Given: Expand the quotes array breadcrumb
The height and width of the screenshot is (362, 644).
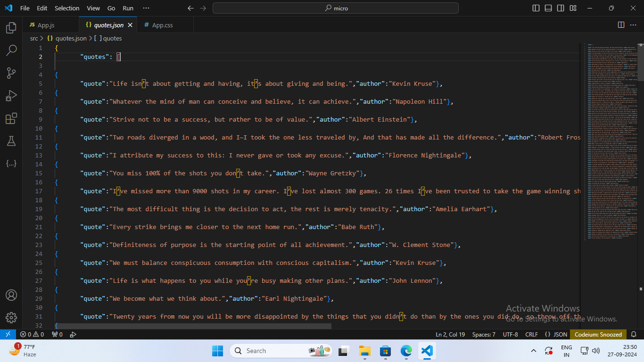Looking at the screenshot, I should click(x=108, y=38).
